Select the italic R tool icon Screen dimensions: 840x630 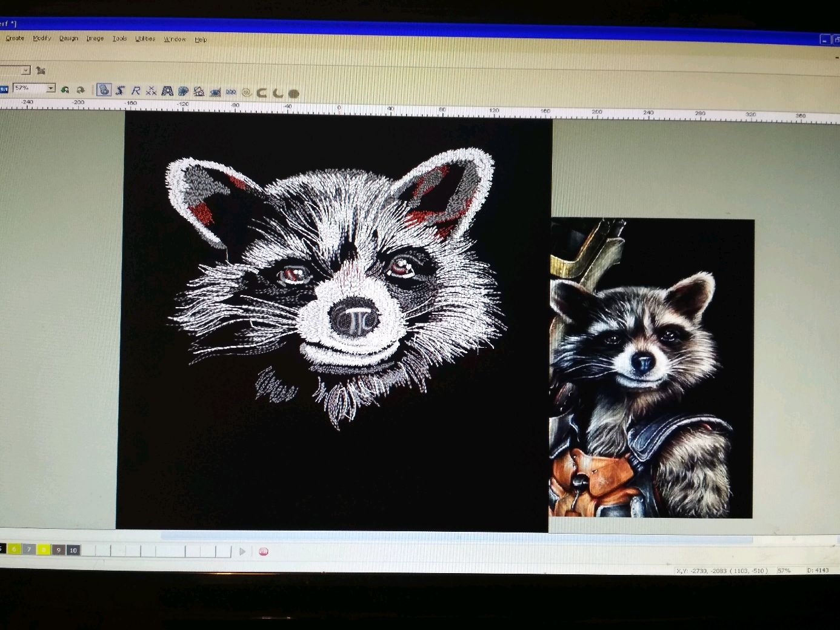click(x=136, y=91)
